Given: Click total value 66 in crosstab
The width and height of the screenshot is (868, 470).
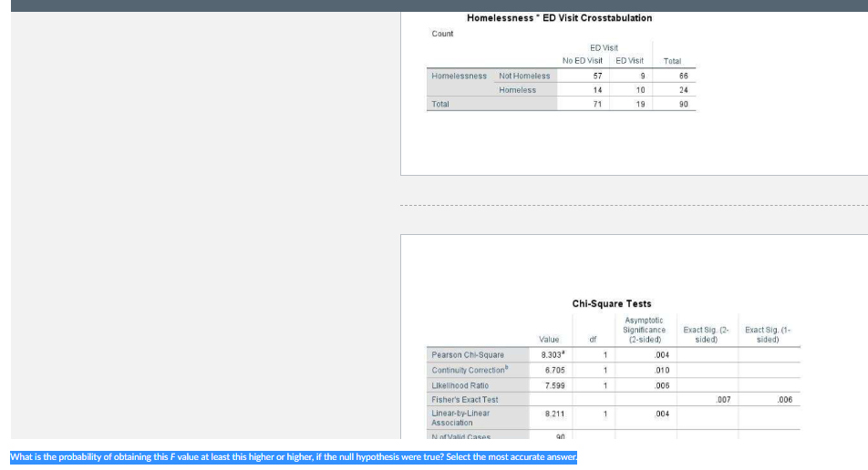Looking at the screenshot, I should click(x=684, y=76).
